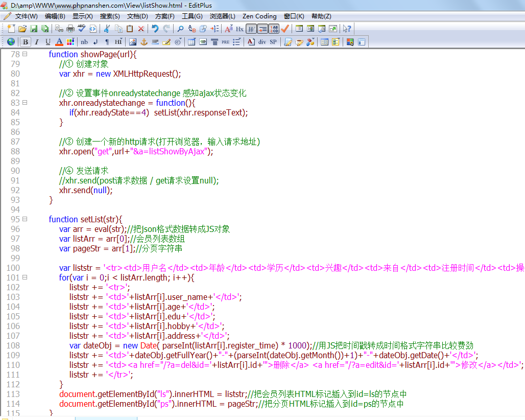Image resolution: width=525 pixels, height=420 pixels.
Task: Insert image tag icon
Action: click(133, 42)
